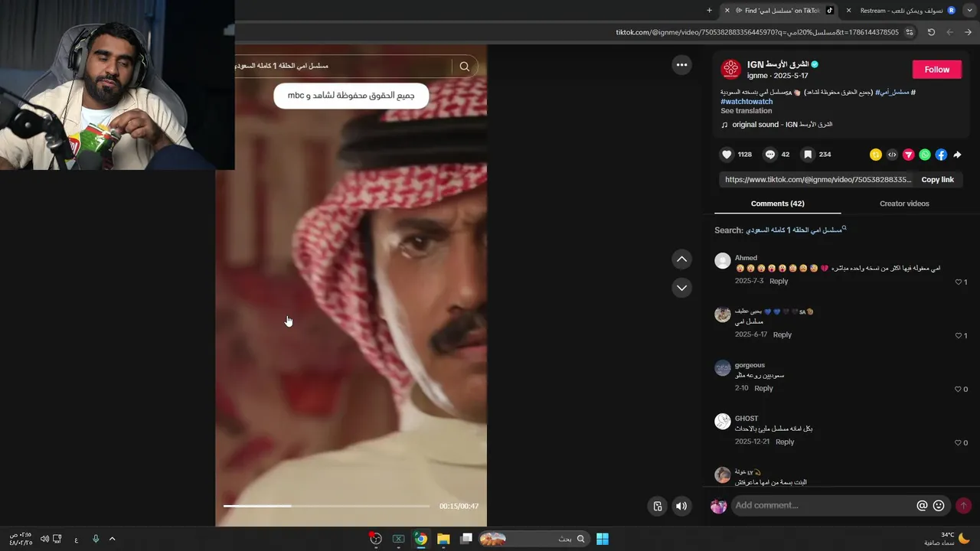Close the TikTok browser tab
The height and width of the screenshot is (551, 980).
pos(727,11)
